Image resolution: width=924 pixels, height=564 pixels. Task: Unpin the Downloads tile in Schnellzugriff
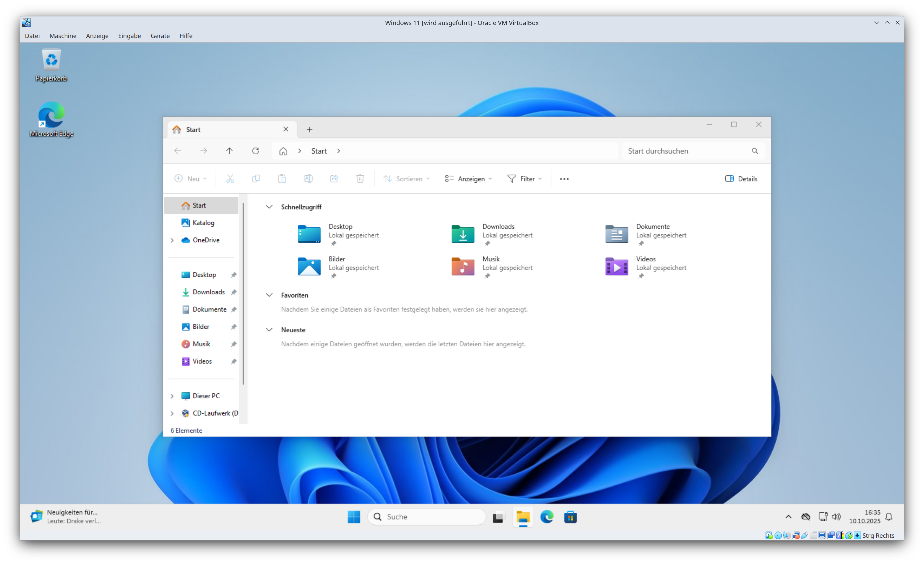[487, 244]
